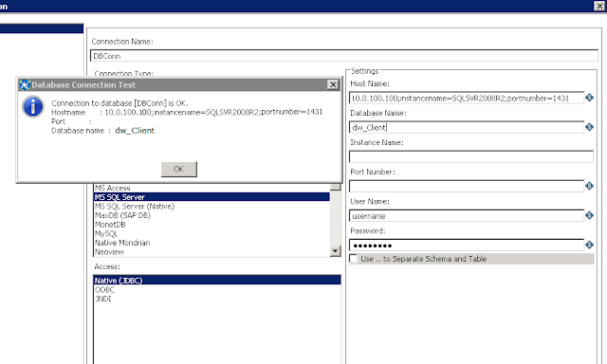Click the Instance Name input field
This screenshot has width=607, height=364.
pyautogui.click(x=471, y=156)
